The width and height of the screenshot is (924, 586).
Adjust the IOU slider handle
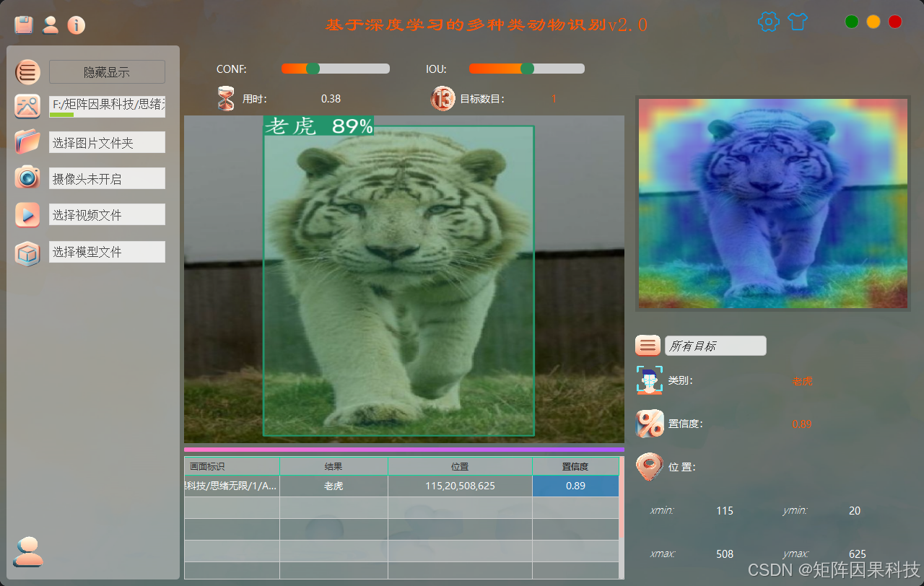[x=527, y=69]
